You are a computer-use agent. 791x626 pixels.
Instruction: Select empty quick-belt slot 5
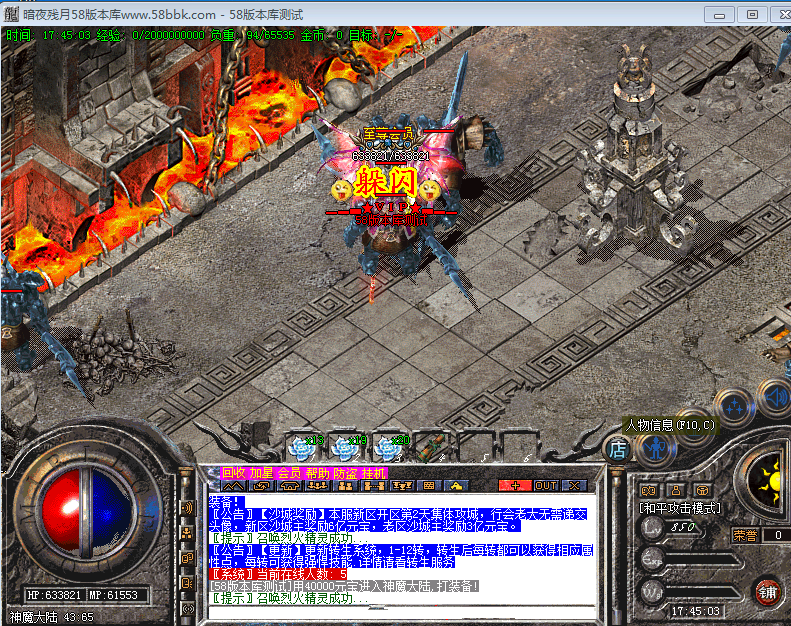tap(477, 447)
